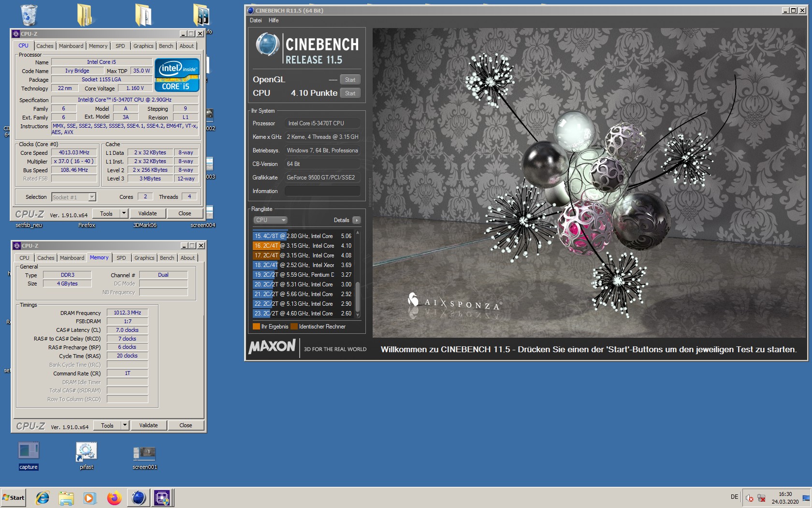
Task: Click Tools button in lower CPU-Z window
Action: coord(107,425)
